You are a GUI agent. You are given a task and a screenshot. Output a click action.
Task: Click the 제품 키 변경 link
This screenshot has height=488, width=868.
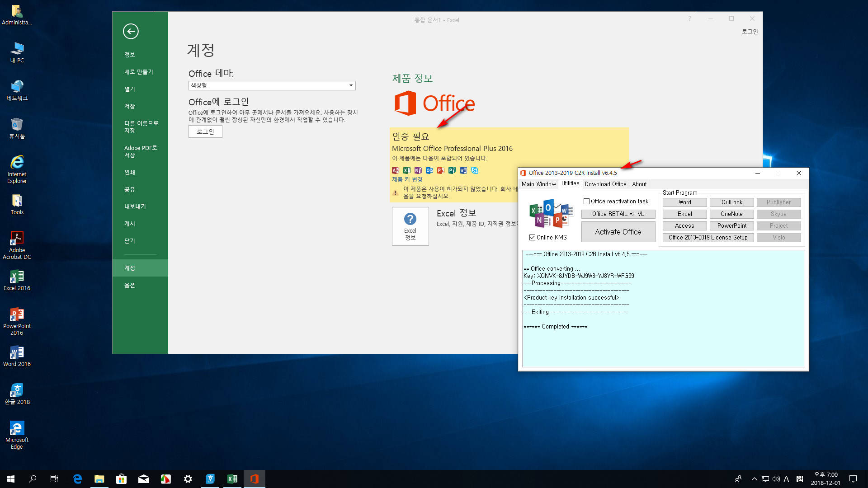coord(407,179)
